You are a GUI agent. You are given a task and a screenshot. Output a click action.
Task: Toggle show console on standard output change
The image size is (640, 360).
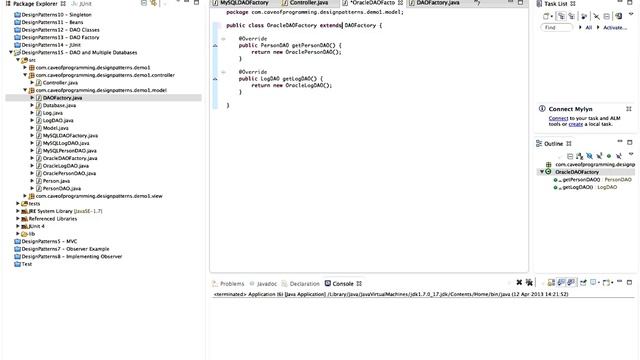pos(561,282)
